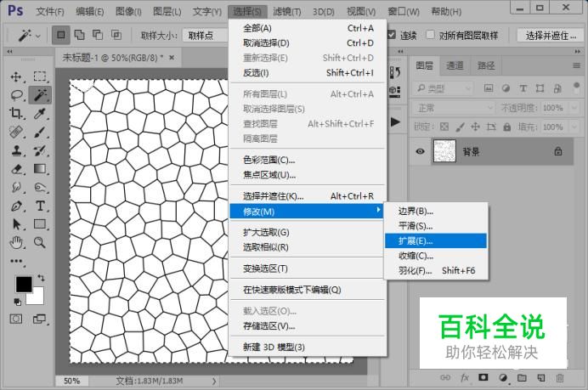588x390 pixels.
Task: Hide the 背景 layer eye icon
Action: 420,151
